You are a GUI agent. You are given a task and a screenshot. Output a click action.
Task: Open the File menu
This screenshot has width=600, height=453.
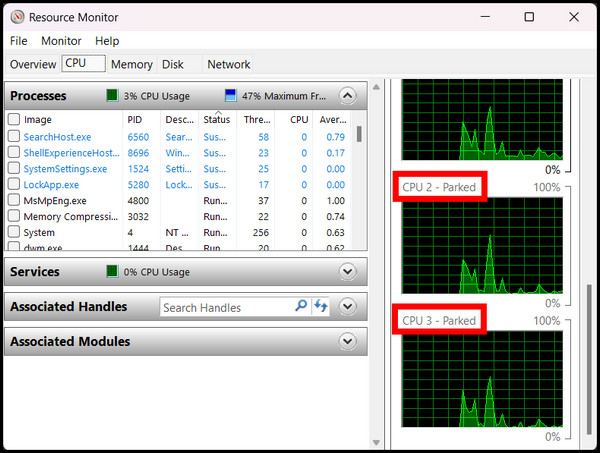pos(18,41)
